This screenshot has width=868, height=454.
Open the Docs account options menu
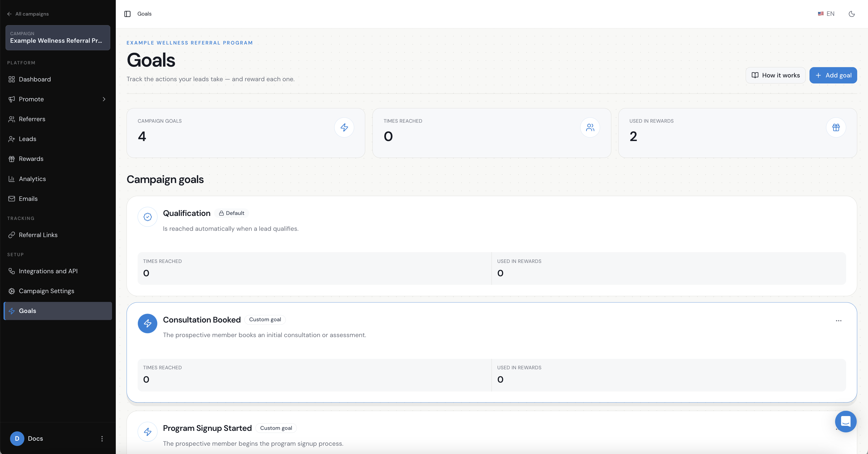click(x=102, y=438)
